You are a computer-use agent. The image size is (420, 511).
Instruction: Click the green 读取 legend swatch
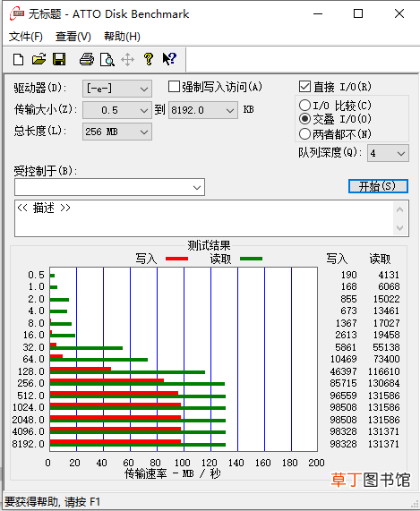tap(251, 259)
